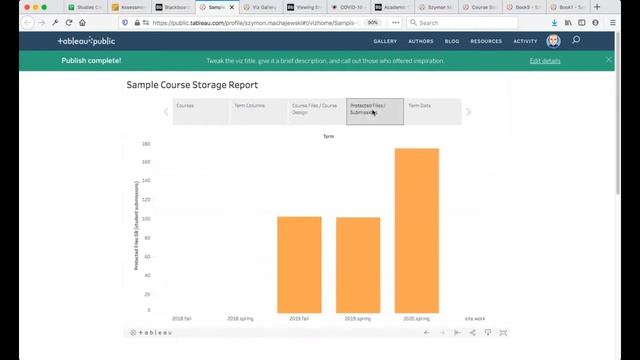Close the active Sample tab

[x=232, y=7]
